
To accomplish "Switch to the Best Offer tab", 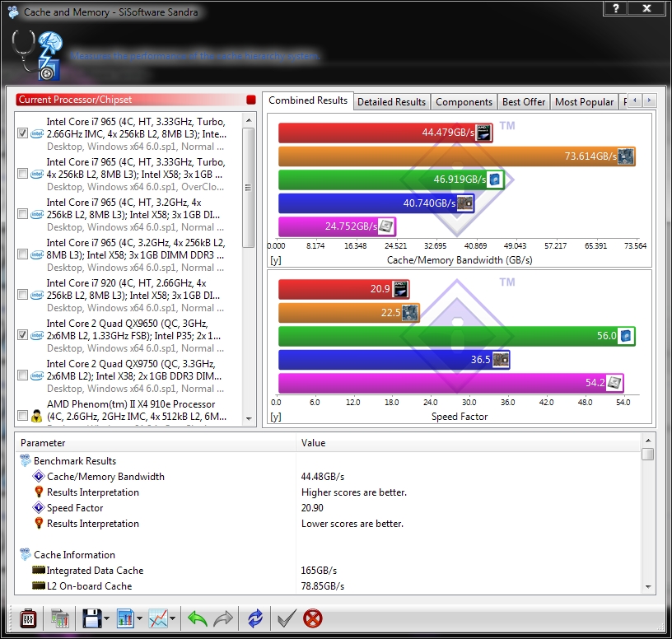I will 524,102.
